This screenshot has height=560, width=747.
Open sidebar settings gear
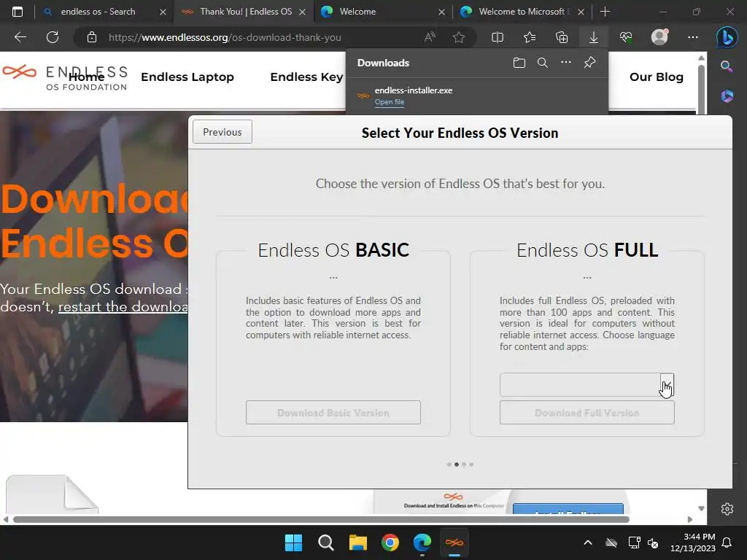[727, 508]
